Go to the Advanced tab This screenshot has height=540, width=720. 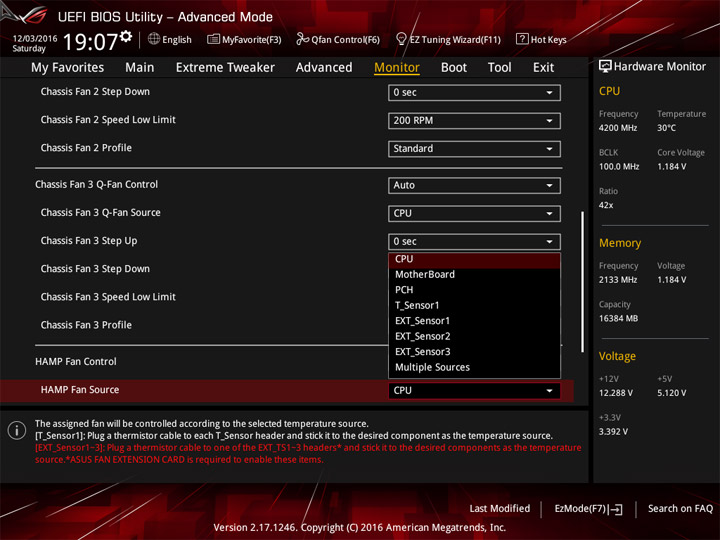point(324,68)
